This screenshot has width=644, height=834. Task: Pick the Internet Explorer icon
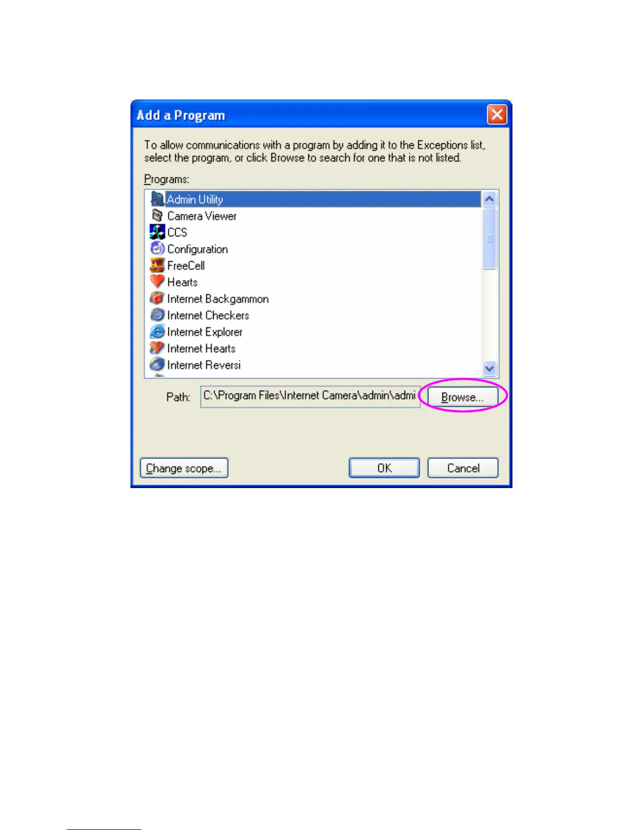(157, 332)
